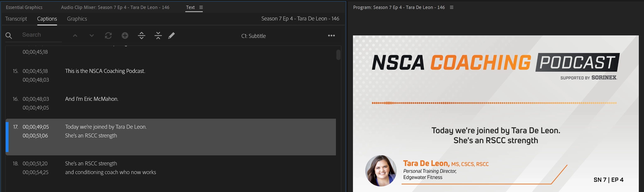This screenshot has height=192, width=644.
Task: Split the selected caption segment
Action: [x=141, y=36]
